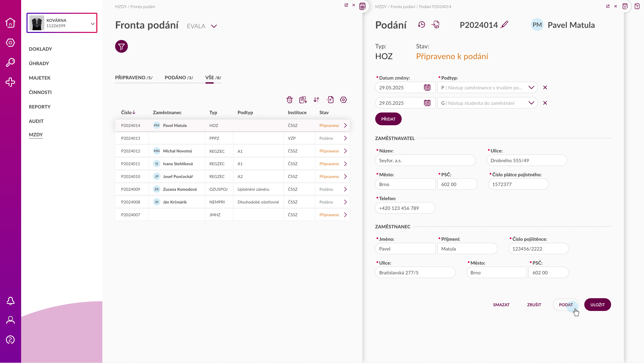Select VŠE /8/ tab
The image size is (644, 363).
(x=213, y=78)
